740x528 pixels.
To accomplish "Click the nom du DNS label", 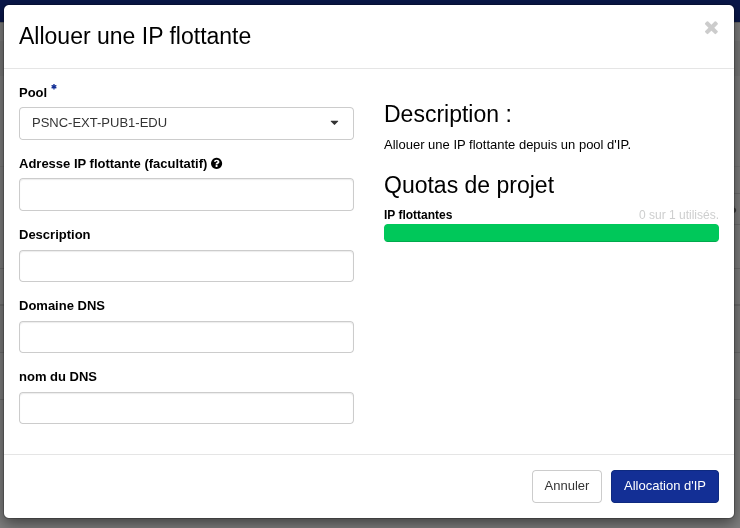I will [x=58, y=376].
